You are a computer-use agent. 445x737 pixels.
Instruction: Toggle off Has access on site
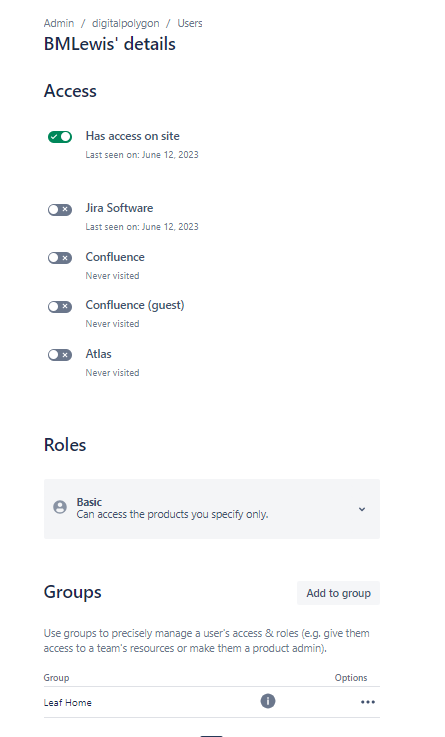pyautogui.click(x=60, y=137)
